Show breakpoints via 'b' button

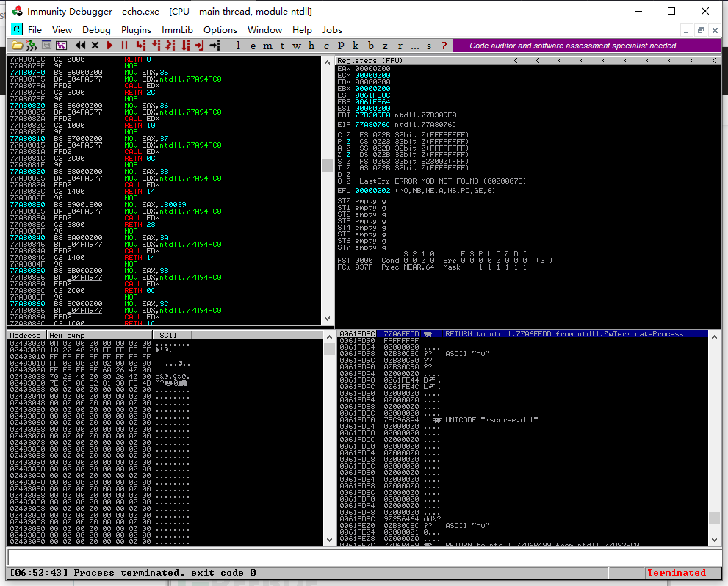pyautogui.click(x=370, y=46)
